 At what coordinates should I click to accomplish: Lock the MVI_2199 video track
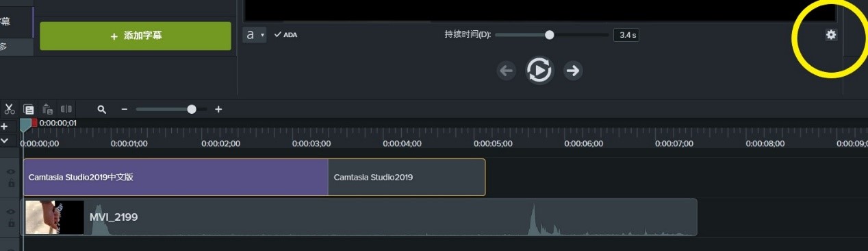11,224
